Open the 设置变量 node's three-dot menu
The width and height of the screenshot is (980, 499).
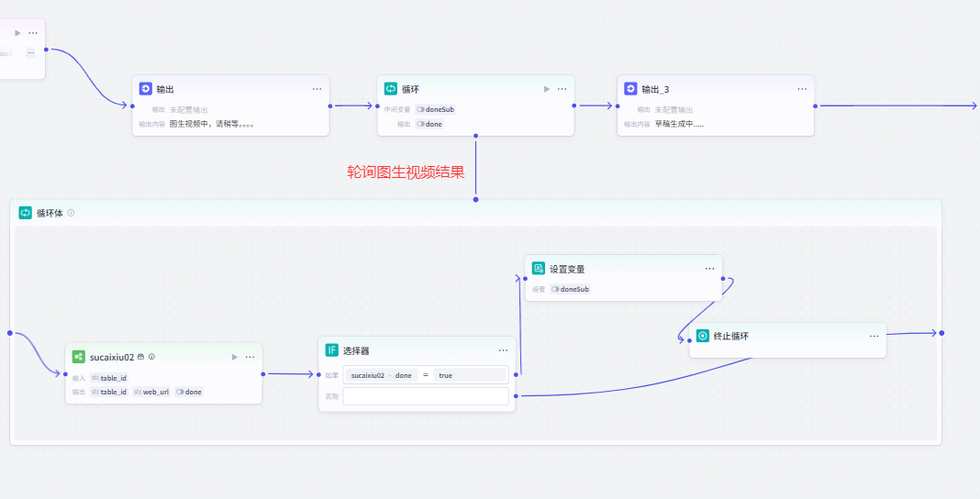(x=709, y=269)
